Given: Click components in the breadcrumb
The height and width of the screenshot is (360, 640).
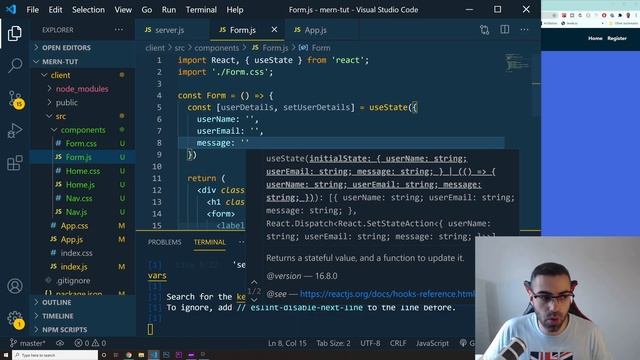Looking at the screenshot, I should [x=216, y=48].
